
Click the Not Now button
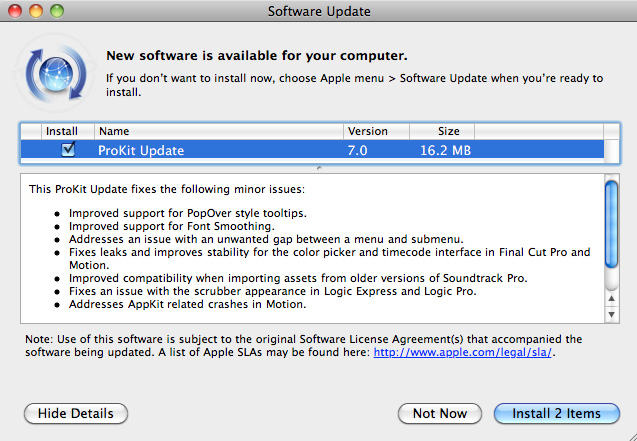click(440, 413)
